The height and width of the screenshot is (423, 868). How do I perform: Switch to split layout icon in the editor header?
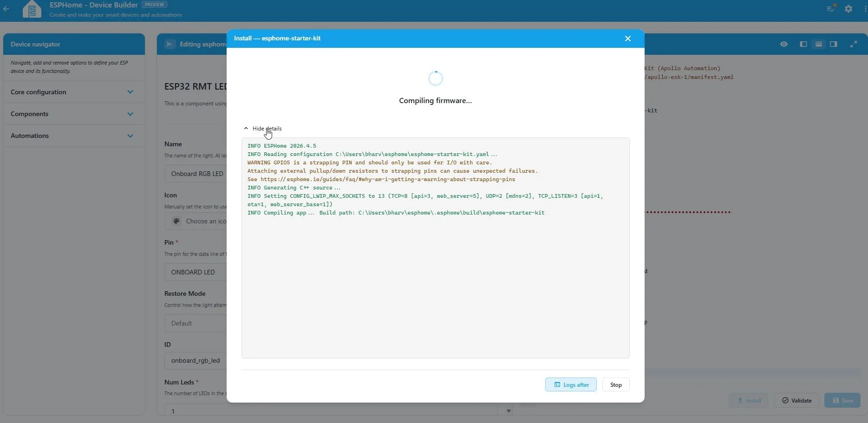click(x=819, y=44)
